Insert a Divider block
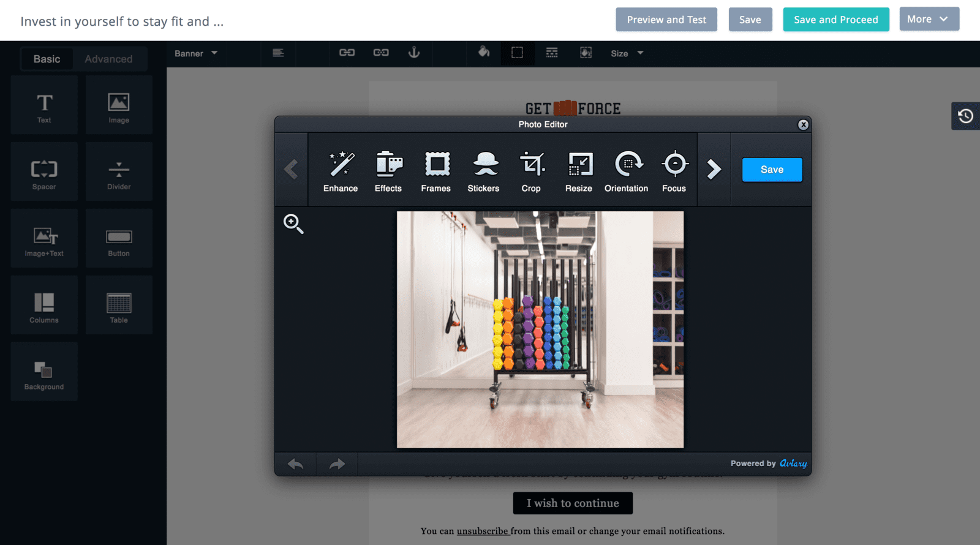This screenshot has width=980, height=545. click(x=119, y=172)
